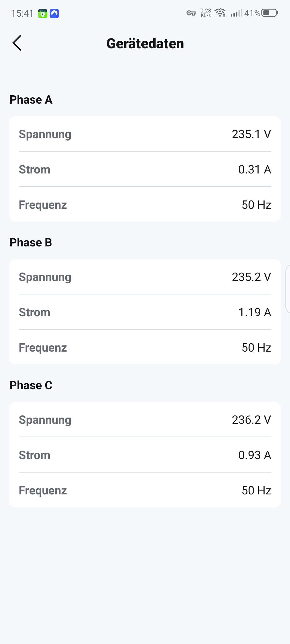Tap the Phase C Frequenz row
This screenshot has width=290, height=644.
pyautogui.click(x=145, y=491)
